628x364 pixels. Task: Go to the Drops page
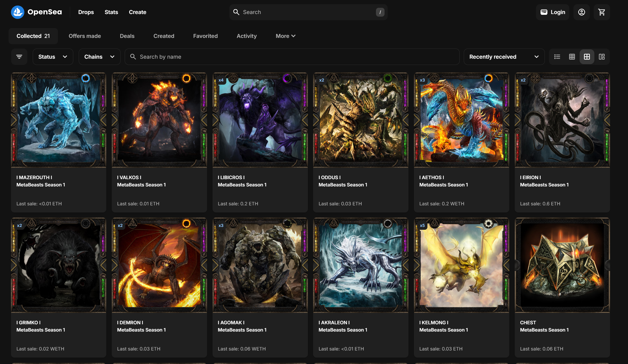pyautogui.click(x=86, y=12)
